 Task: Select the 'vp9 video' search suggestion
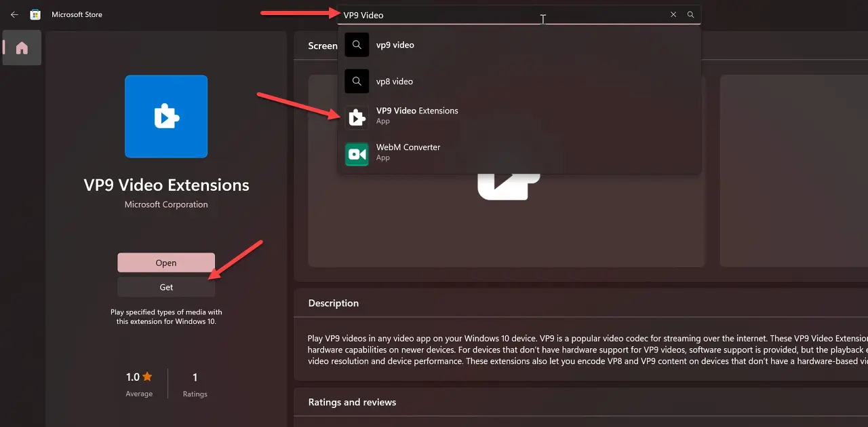[x=519, y=45]
